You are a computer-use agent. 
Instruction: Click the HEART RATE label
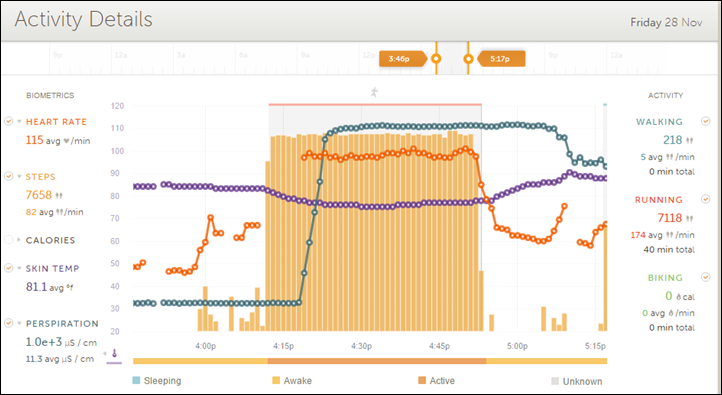click(56, 122)
